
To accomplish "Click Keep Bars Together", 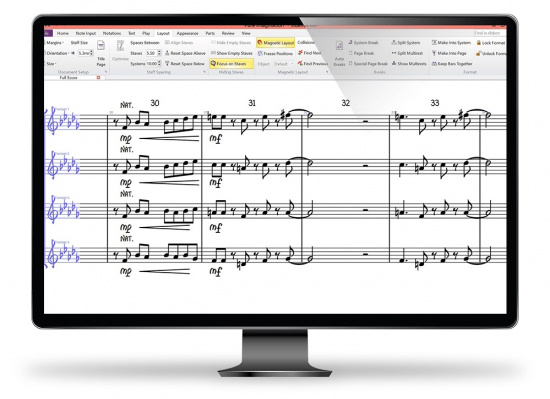I will tap(452, 64).
